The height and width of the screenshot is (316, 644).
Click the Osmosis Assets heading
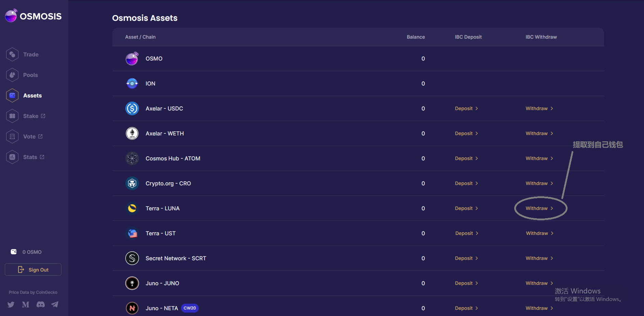pyautogui.click(x=145, y=18)
